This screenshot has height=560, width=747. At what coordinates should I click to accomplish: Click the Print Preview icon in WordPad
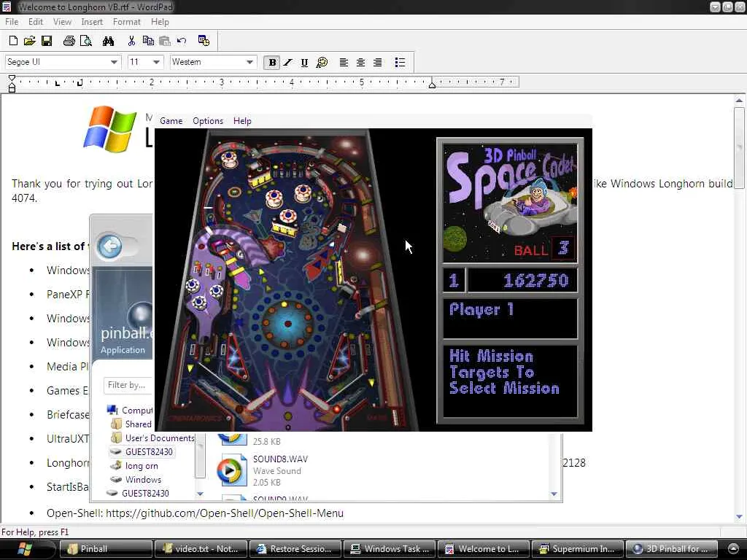tap(86, 41)
